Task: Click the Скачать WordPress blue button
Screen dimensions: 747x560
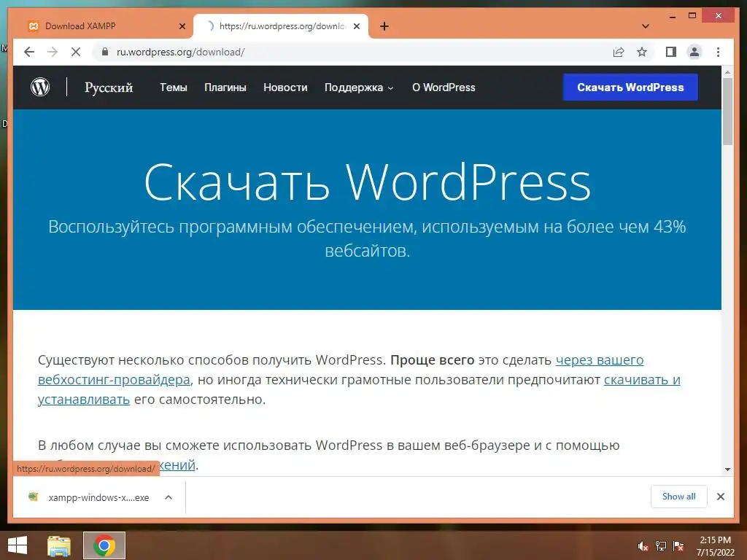Action: tap(630, 87)
